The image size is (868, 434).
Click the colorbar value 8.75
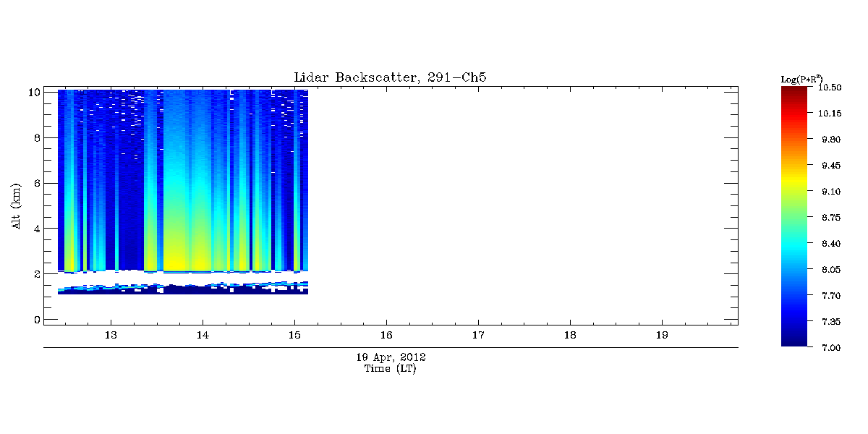[831, 218]
